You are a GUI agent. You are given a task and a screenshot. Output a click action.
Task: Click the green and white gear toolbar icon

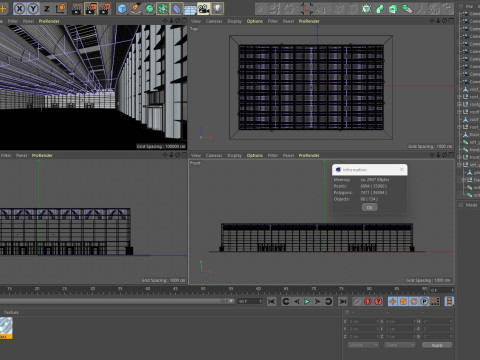[366, 9]
